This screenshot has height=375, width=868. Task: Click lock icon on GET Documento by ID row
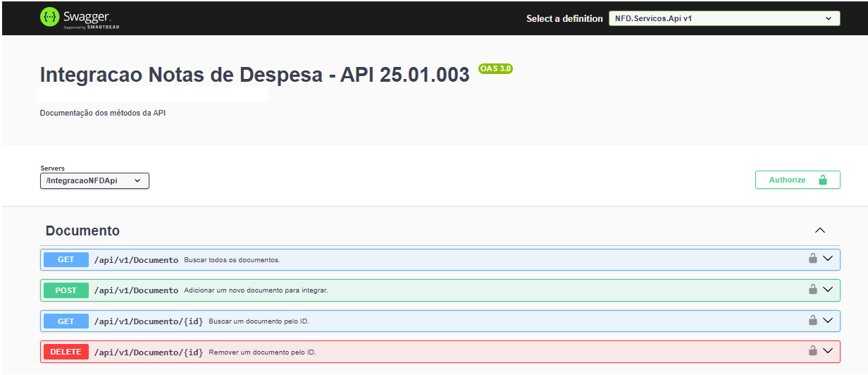[812, 320]
